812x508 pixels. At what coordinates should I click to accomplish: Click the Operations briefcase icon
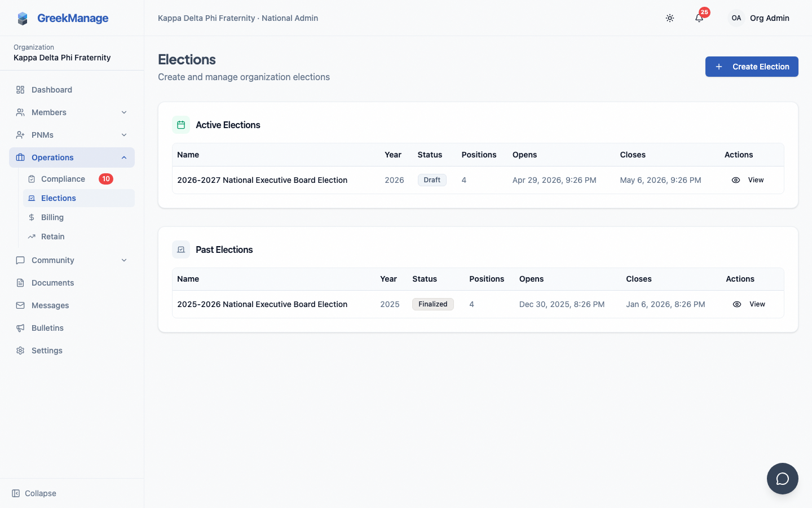[x=20, y=157]
